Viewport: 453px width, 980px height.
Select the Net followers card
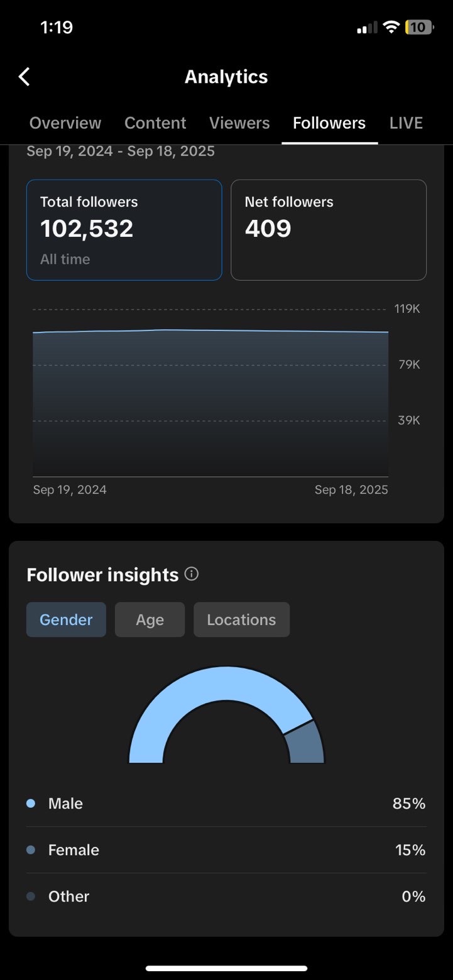[329, 230]
